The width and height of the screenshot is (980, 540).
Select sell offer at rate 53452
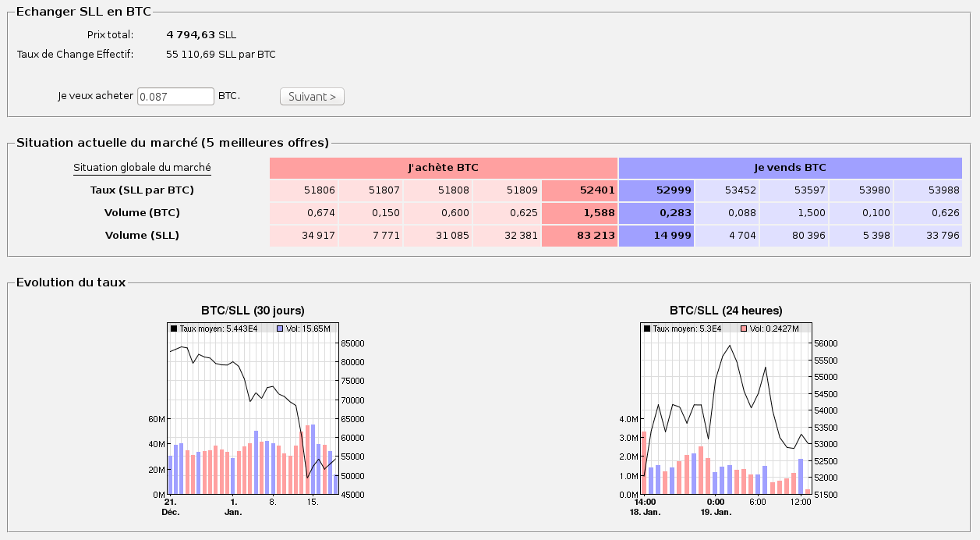(x=727, y=190)
